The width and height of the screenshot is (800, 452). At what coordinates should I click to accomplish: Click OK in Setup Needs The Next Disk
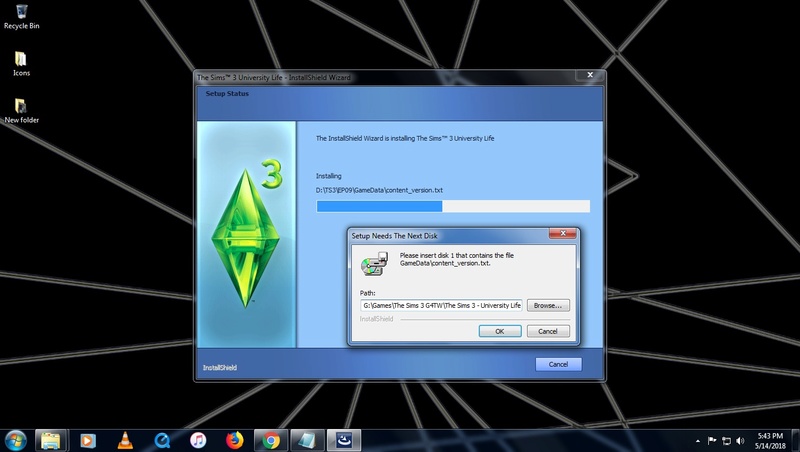pyautogui.click(x=500, y=331)
